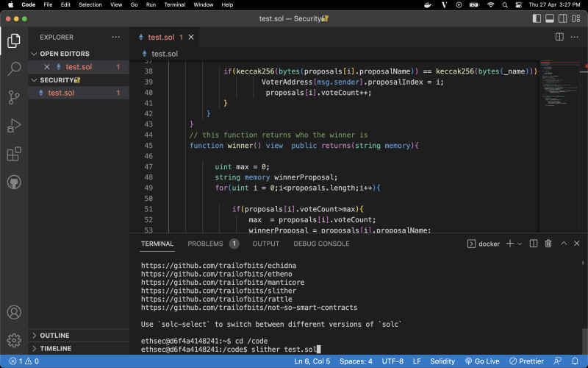Screen dimensions: 588x368
Task: Open editor more actions ellipsis
Action: click(x=574, y=37)
